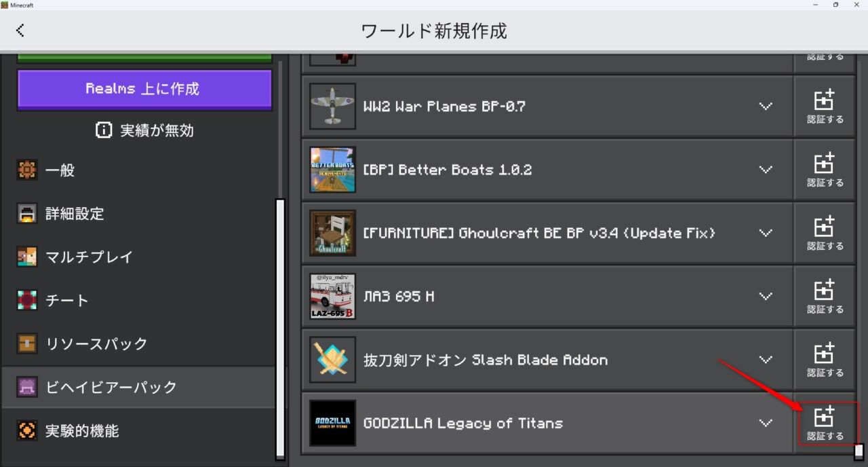This screenshot has width=868, height=467.
Task: Go back using the top-left arrow
Action: coord(20,30)
